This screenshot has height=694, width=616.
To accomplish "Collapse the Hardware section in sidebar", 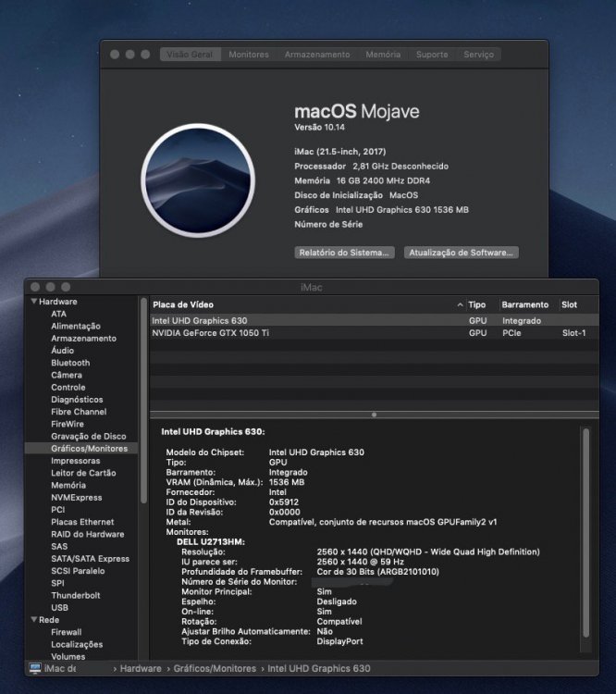I will pos(33,301).
